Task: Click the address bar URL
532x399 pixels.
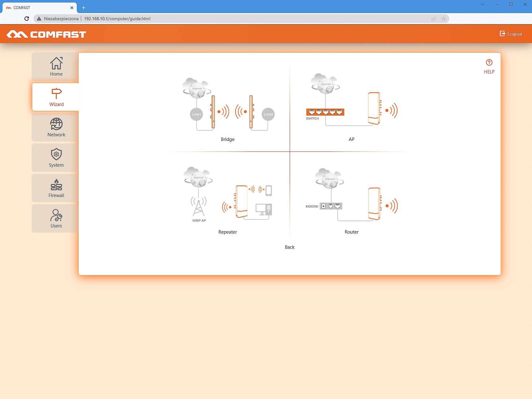Action: tap(117, 19)
